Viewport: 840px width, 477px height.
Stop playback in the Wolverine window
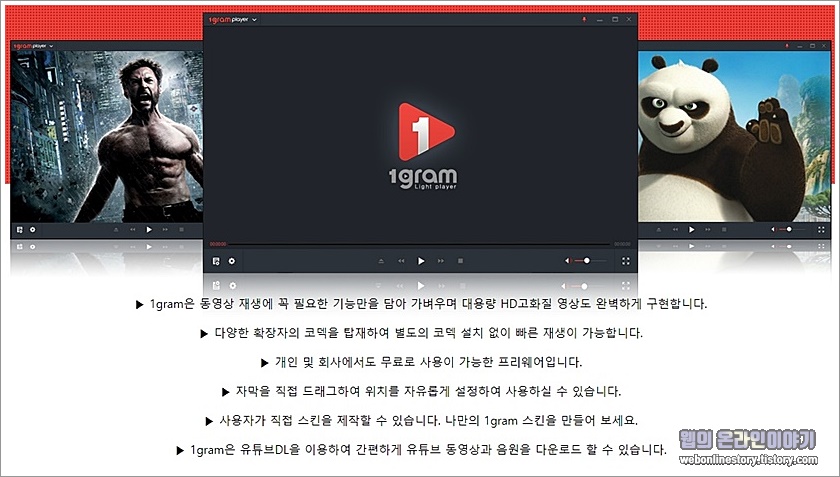pos(182,229)
